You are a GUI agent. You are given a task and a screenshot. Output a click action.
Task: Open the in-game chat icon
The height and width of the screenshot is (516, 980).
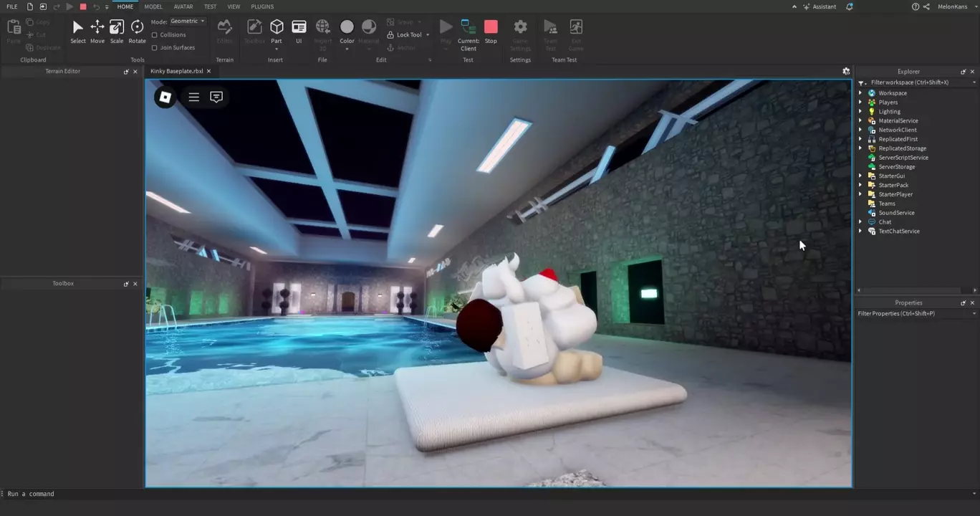click(x=216, y=97)
